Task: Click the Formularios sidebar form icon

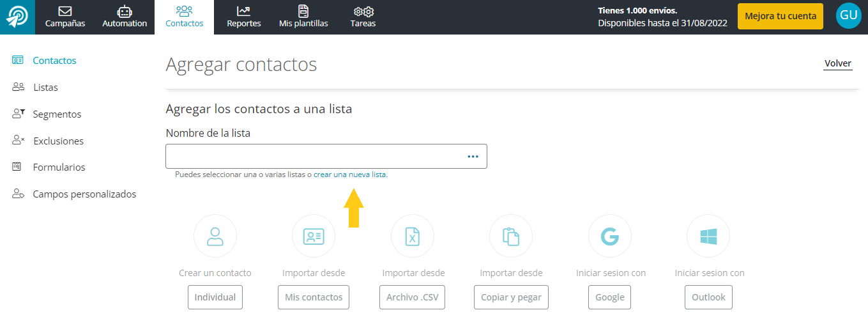Action: pos(17,167)
